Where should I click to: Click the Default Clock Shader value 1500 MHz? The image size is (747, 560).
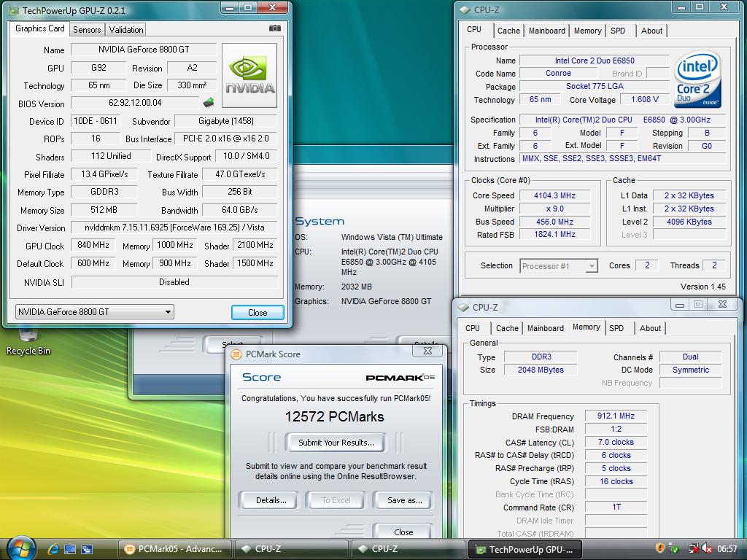click(255, 263)
